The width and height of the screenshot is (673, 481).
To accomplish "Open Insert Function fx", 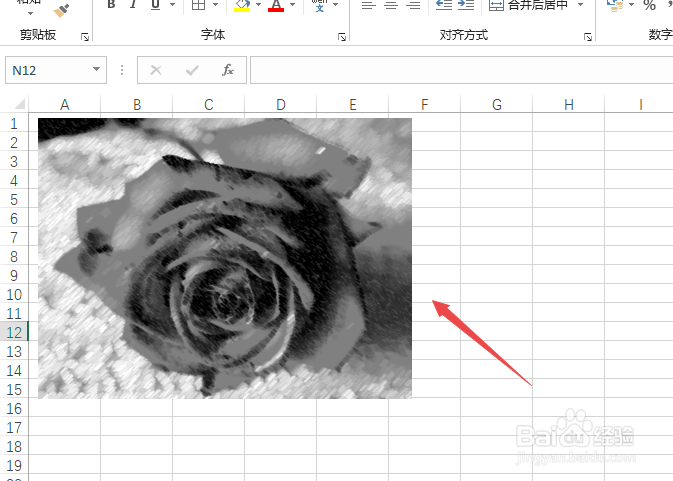I will point(227,70).
